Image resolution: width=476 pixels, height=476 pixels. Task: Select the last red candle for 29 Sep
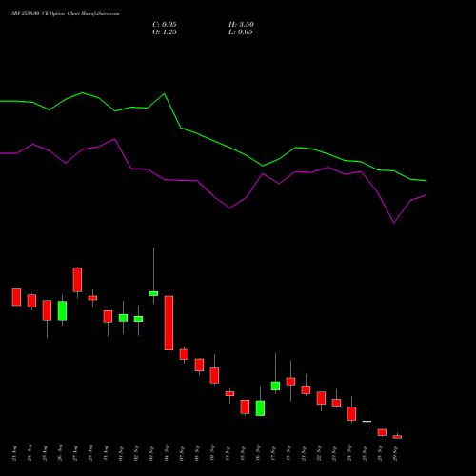(397, 437)
